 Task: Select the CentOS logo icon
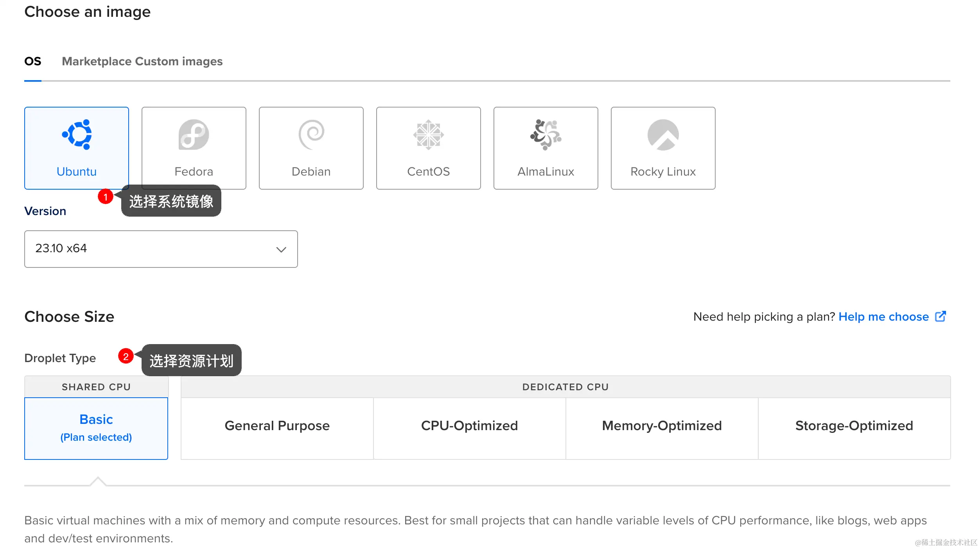(x=429, y=135)
